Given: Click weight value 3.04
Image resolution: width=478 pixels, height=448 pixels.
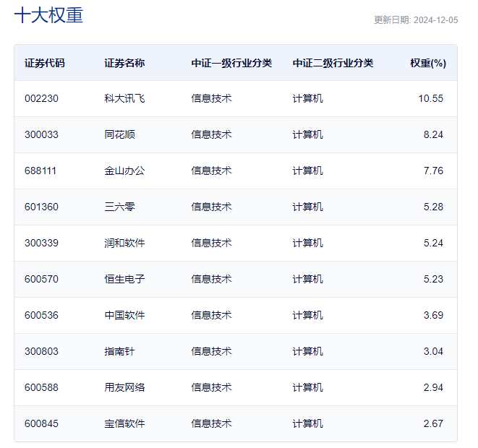Looking at the screenshot, I should click(x=433, y=351).
